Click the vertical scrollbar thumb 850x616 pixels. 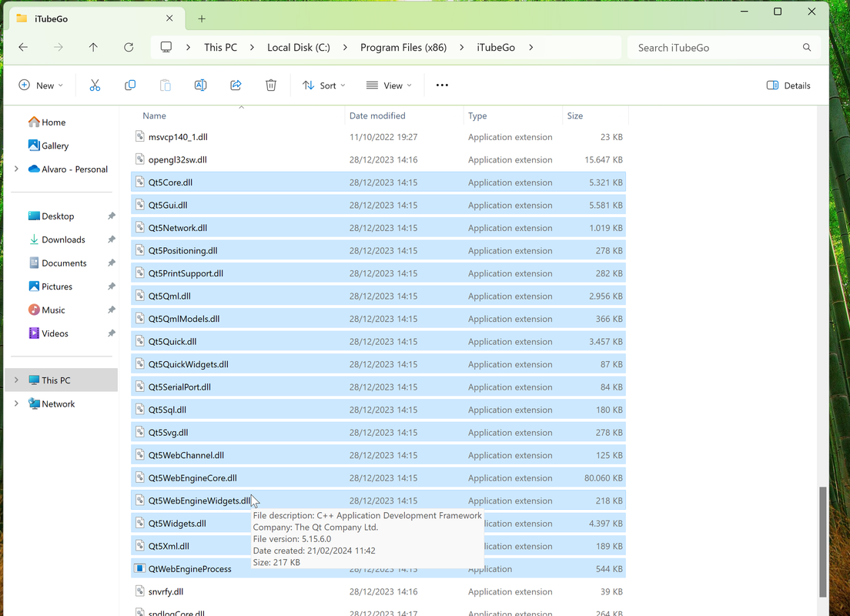(823, 542)
